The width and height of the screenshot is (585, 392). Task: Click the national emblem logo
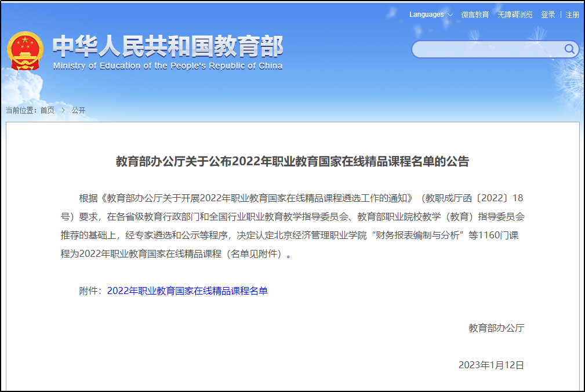pyautogui.click(x=25, y=51)
